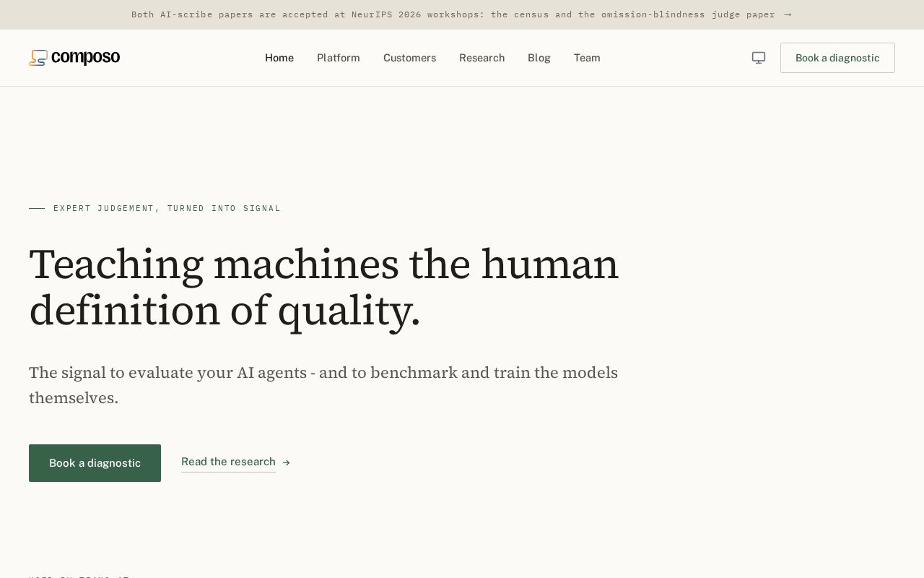This screenshot has height=578, width=924.
Task: Open the Team nav item
Action: [587, 58]
